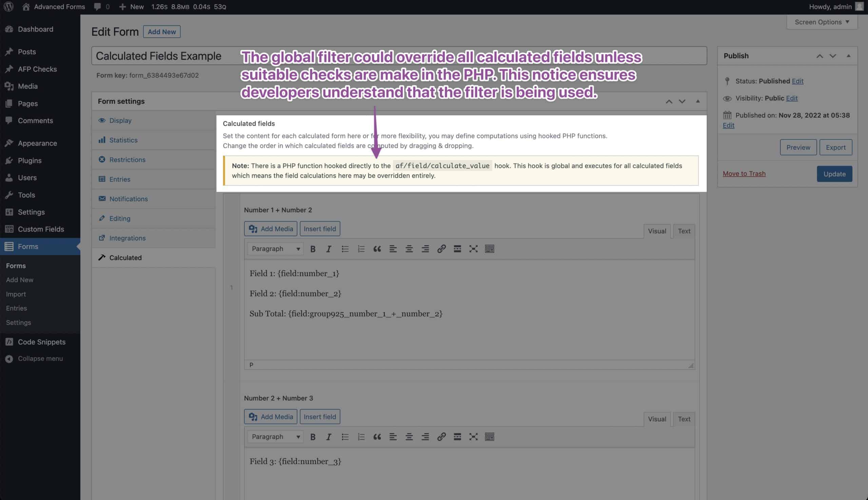Screen dimensions: 868x500
Task: Click align center icon in second editor toolbar
Action: (x=409, y=437)
